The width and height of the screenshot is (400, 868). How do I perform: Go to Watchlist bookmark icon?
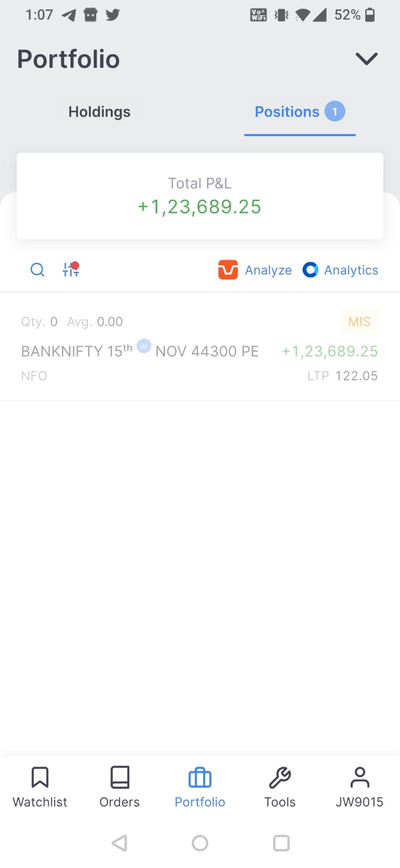click(x=40, y=777)
